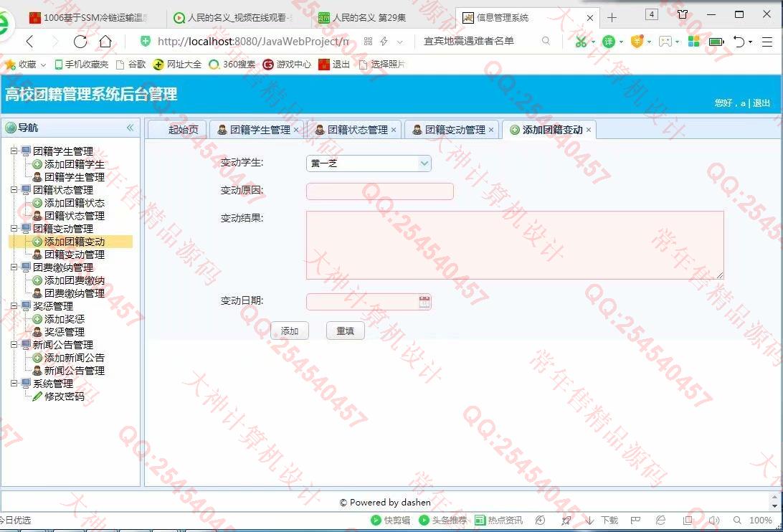Collapse the 奖惩管理 tree node

(14, 305)
